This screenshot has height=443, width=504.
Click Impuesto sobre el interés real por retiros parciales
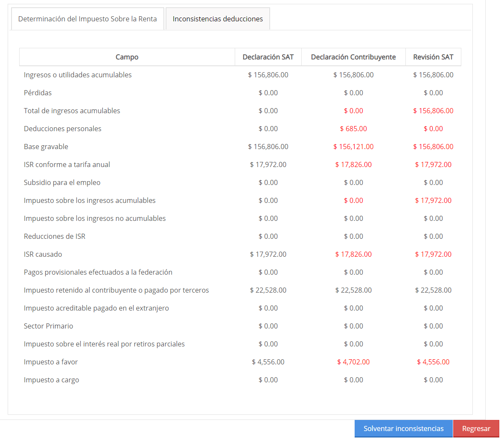coord(104,344)
